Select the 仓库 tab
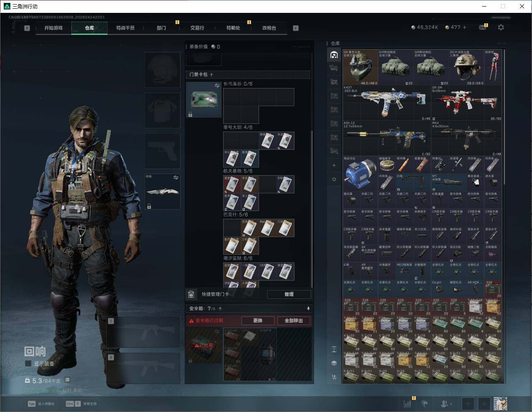Image resolution: width=532 pixels, height=412 pixels. pos(89,28)
